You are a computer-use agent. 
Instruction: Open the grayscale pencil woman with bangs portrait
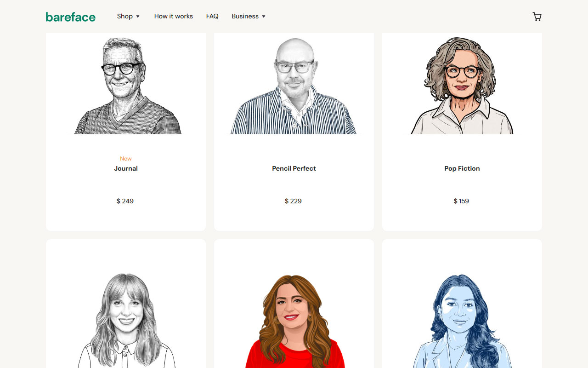126,320
